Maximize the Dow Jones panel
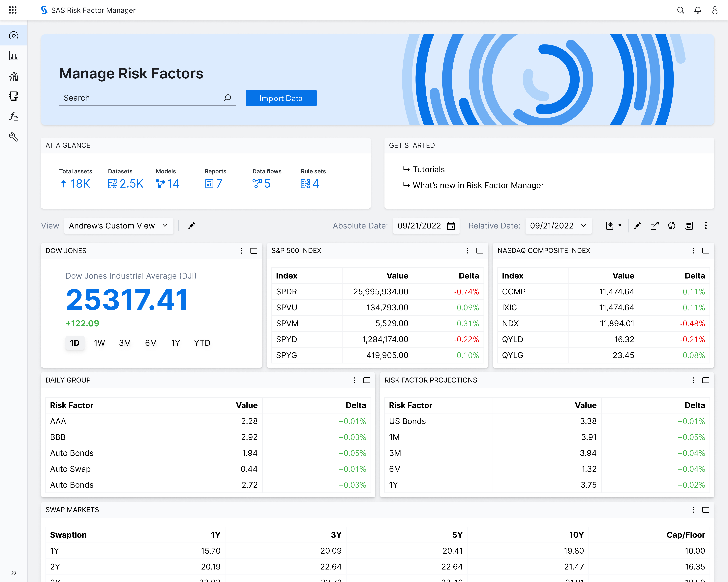 click(x=254, y=251)
